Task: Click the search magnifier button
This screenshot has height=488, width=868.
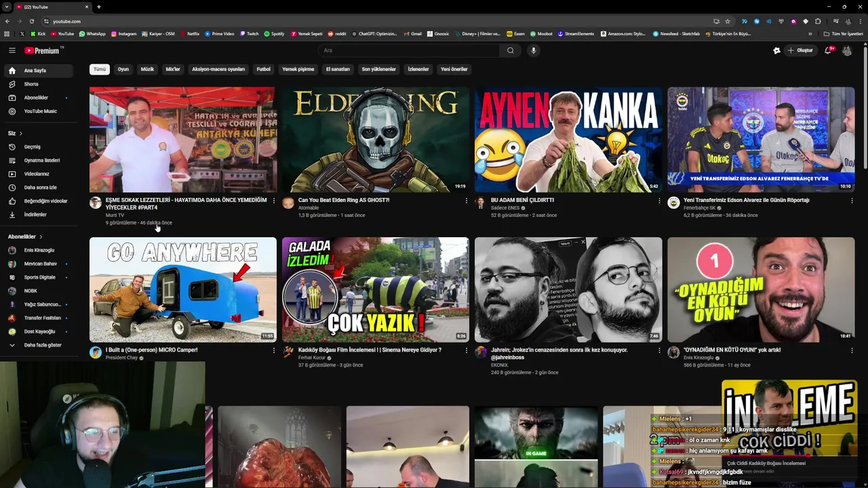Action: click(x=510, y=50)
